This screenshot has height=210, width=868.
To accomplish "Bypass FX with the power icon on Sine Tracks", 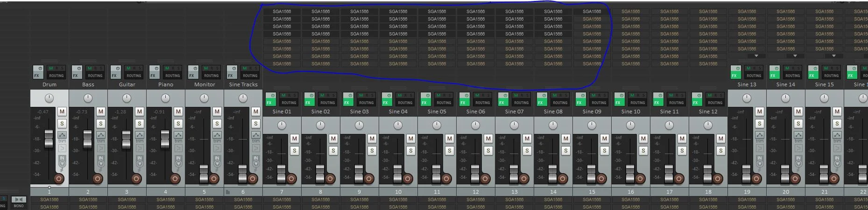I will (x=234, y=69).
